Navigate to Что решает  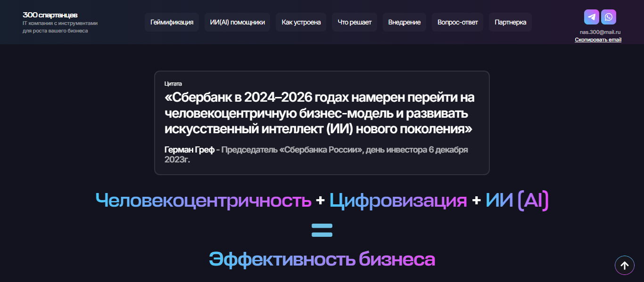tap(355, 22)
